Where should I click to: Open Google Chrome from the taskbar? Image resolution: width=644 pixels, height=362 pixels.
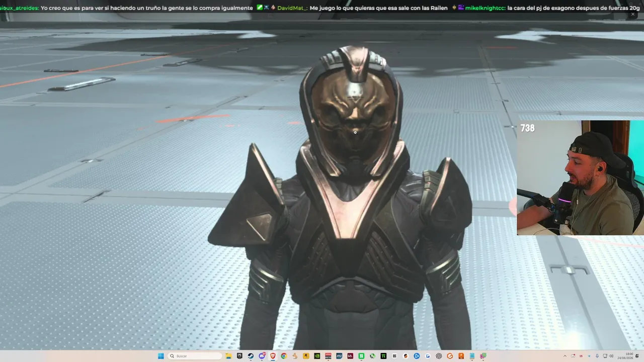pos(284,356)
